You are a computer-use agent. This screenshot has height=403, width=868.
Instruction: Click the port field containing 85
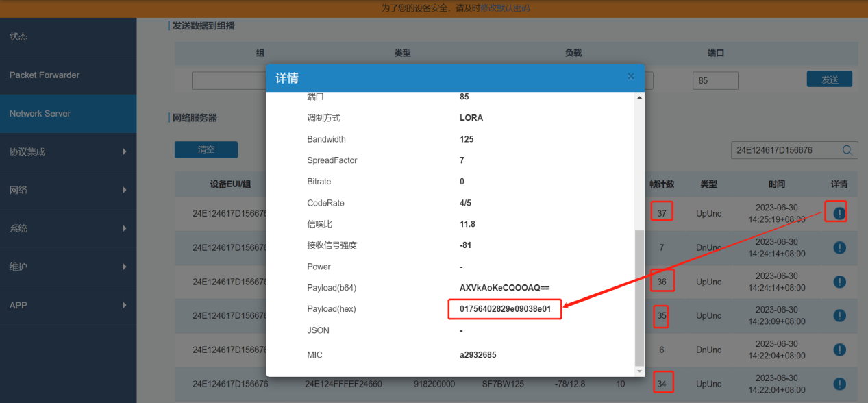coord(715,80)
